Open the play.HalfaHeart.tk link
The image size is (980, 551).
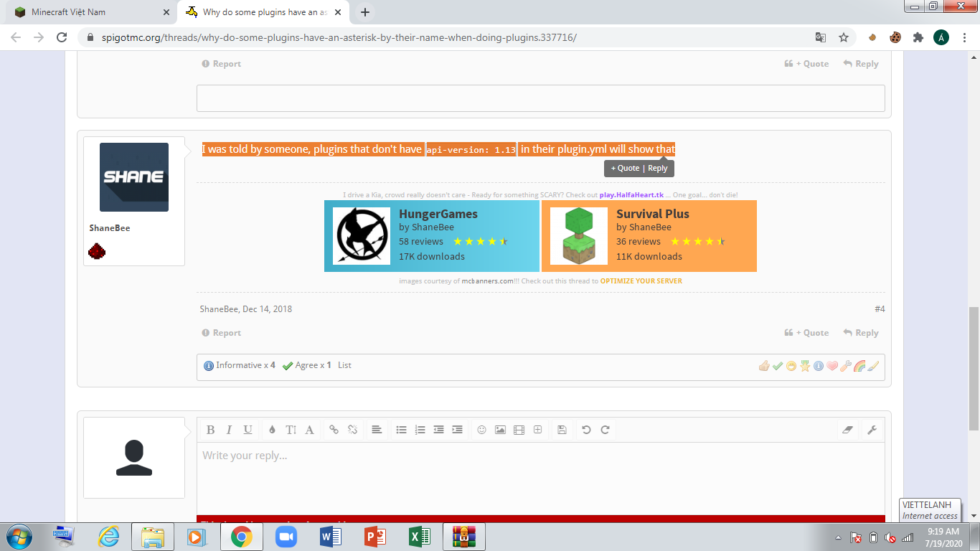coord(632,195)
